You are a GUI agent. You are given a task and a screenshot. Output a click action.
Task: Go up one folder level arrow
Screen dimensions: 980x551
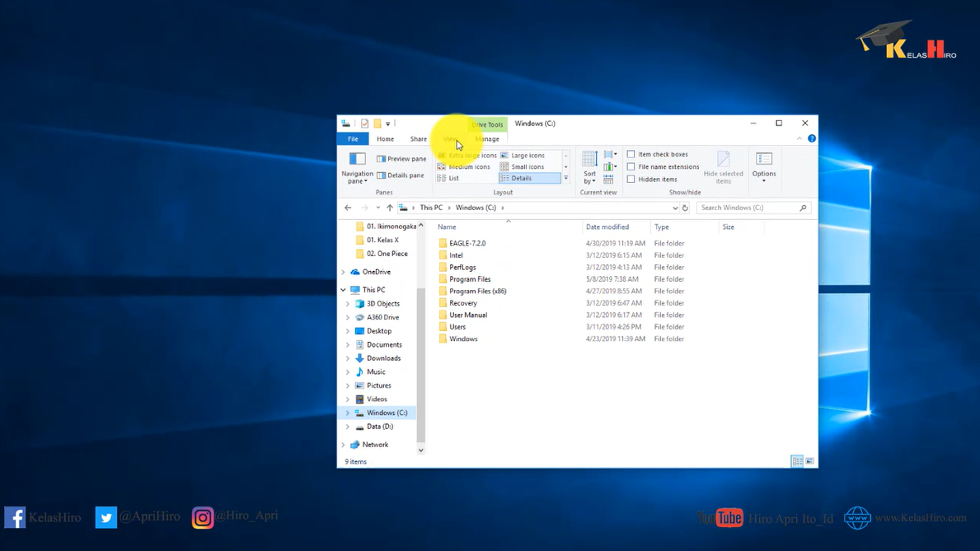point(389,208)
